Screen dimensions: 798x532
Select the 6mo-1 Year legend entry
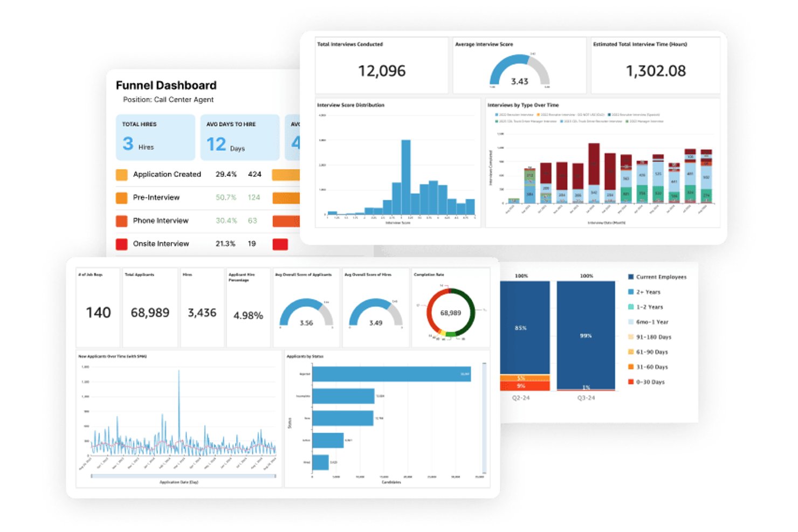(648, 322)
